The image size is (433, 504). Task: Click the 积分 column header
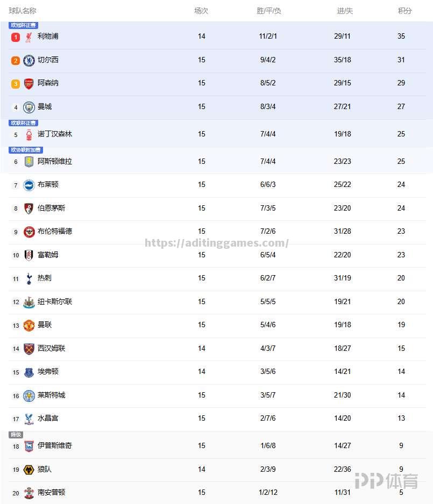tap(404, 11)
